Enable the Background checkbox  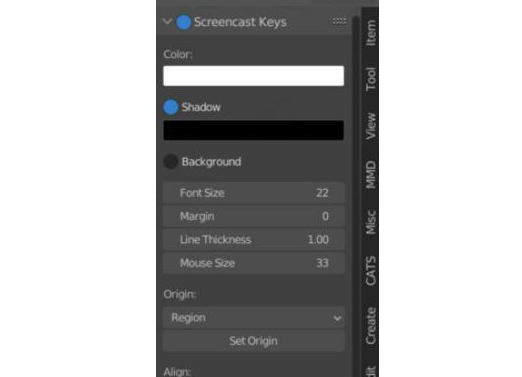tap(171, 162)
